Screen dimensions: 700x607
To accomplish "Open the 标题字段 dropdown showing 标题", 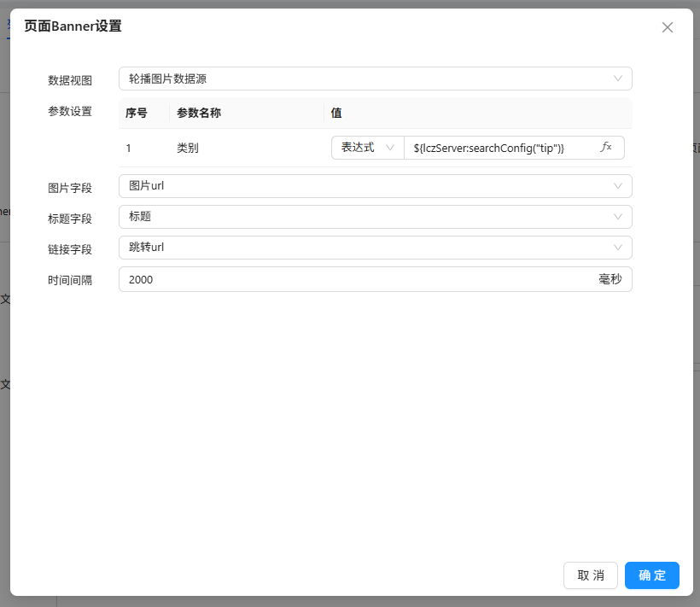I will [375, 217].
